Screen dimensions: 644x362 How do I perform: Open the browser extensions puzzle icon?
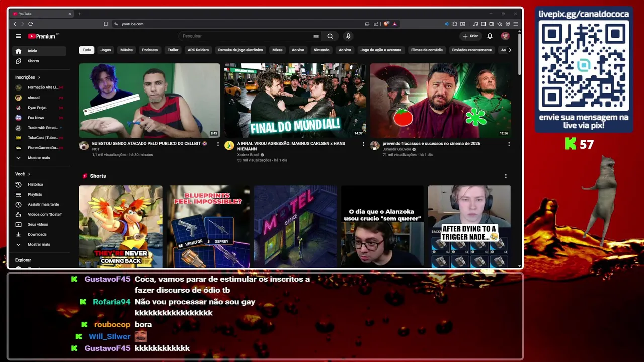coord(454,24)
